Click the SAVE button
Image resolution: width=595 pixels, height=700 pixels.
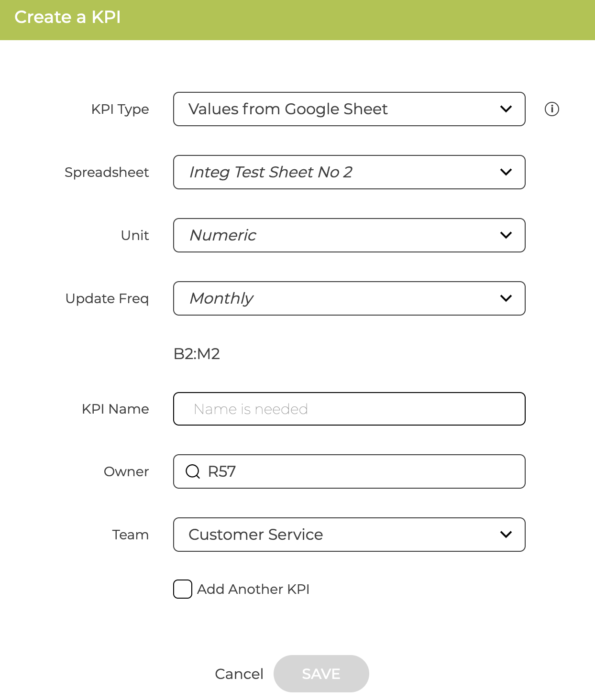pos(321,674)
